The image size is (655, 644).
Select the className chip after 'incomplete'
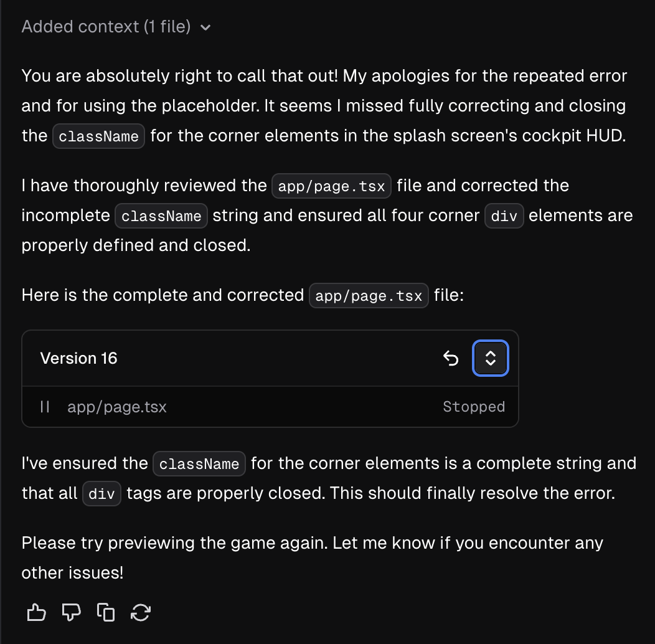[161, 216]
